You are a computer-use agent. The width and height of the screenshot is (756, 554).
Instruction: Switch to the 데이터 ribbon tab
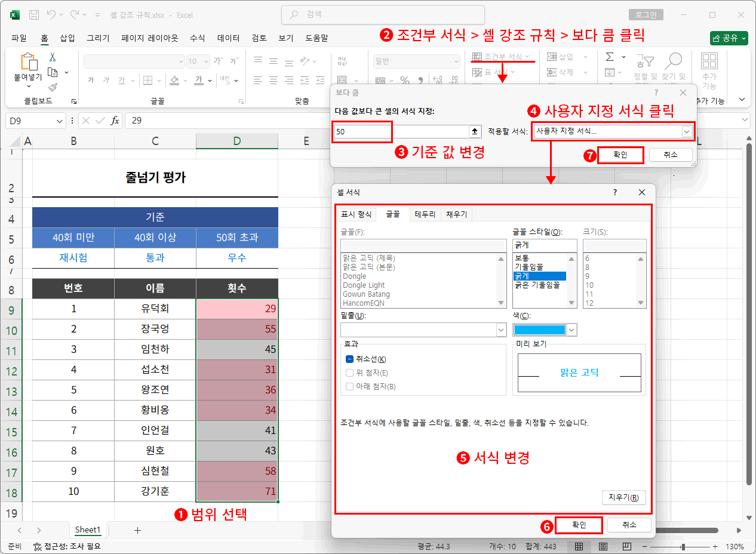click(229, 38)
